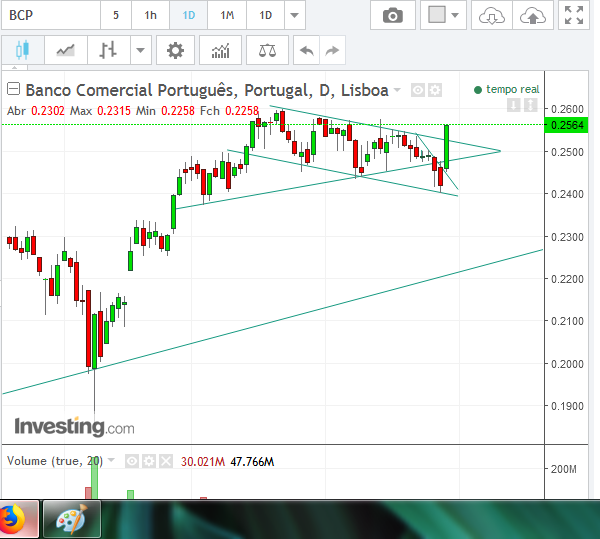Load chart layout with cloud download icon
The height and width of the screenshot is (539, 600).
[492, 15]
